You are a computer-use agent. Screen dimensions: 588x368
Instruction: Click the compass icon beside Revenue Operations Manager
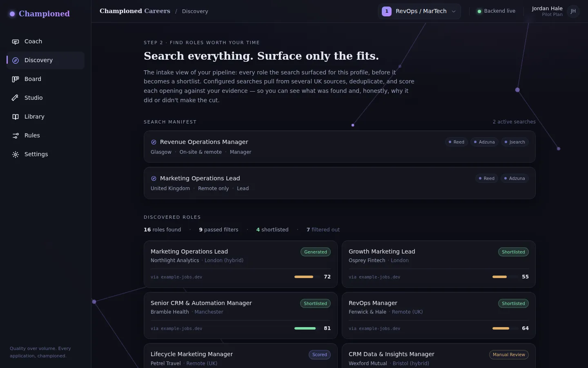[x=154, y=142]
